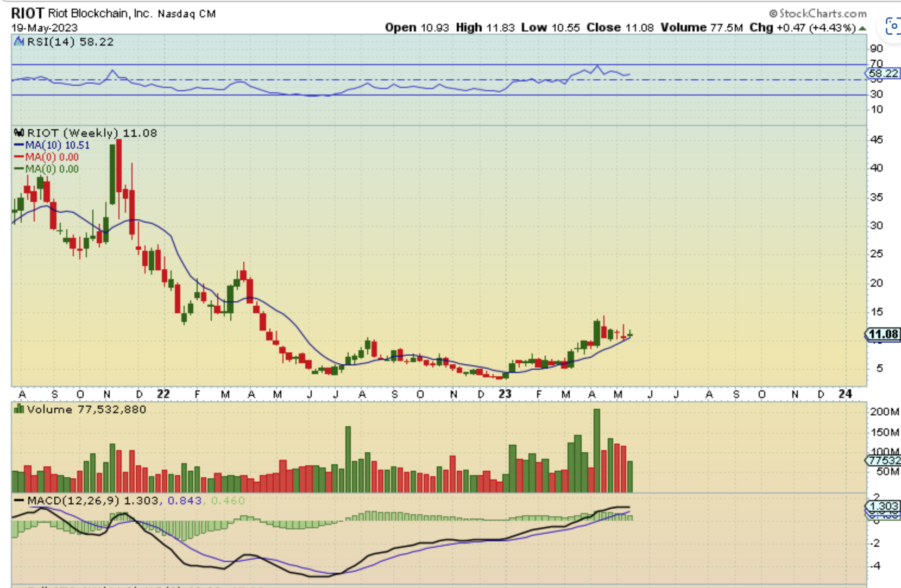Click the 45 price axis label
Image resolution: width=901 pixels, height=588 pixels.
tap(877, 140)
